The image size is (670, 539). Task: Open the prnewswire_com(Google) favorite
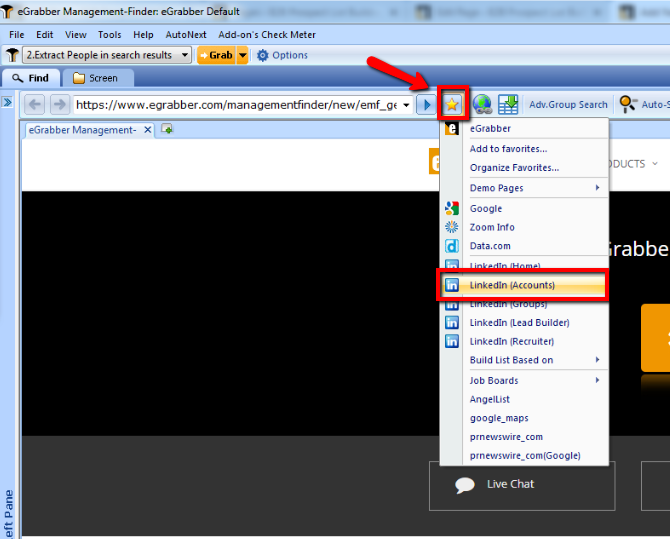pyautogui.click(x=524, y=456)
